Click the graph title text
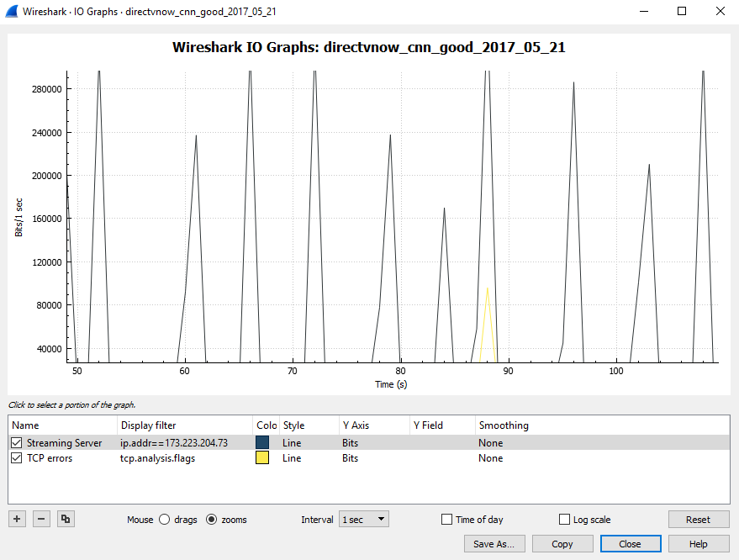Viewport: 739px width, 560px height. [368, 47]
